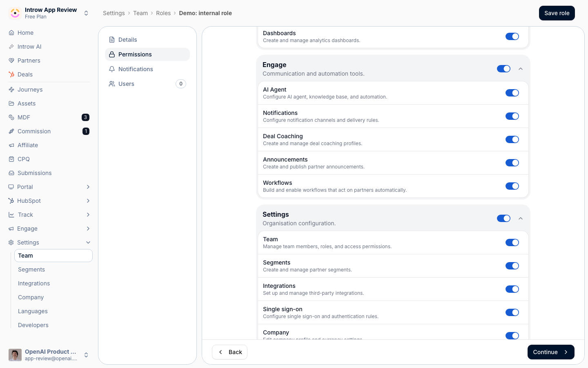Image resolution: width=588 pixels, height=368 pixels.
Task: Toggle the Engage section master switch
Action: (x=503, y=69)
